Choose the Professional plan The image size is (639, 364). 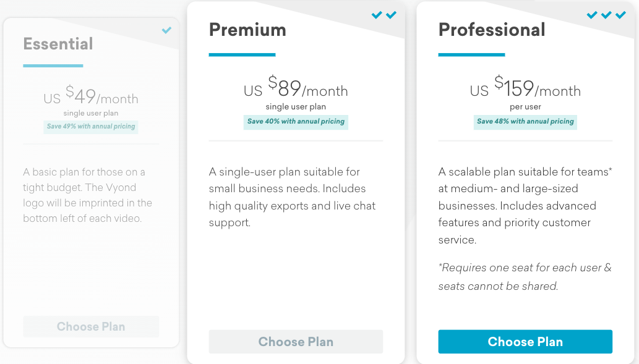525,342
